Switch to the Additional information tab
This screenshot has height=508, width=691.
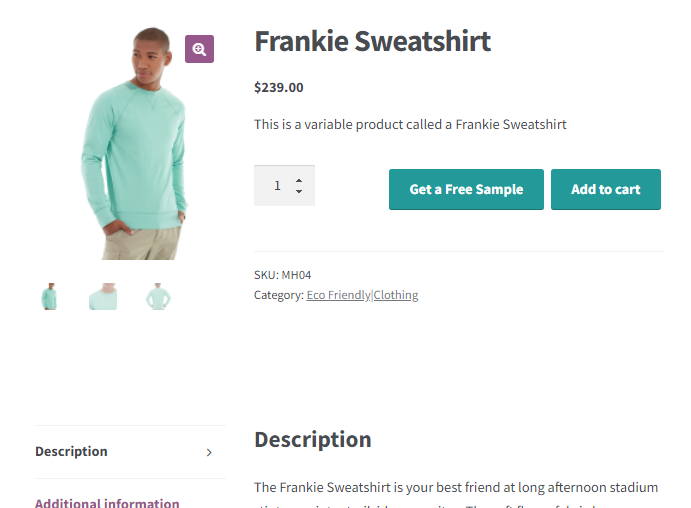(x=107, y=503)
